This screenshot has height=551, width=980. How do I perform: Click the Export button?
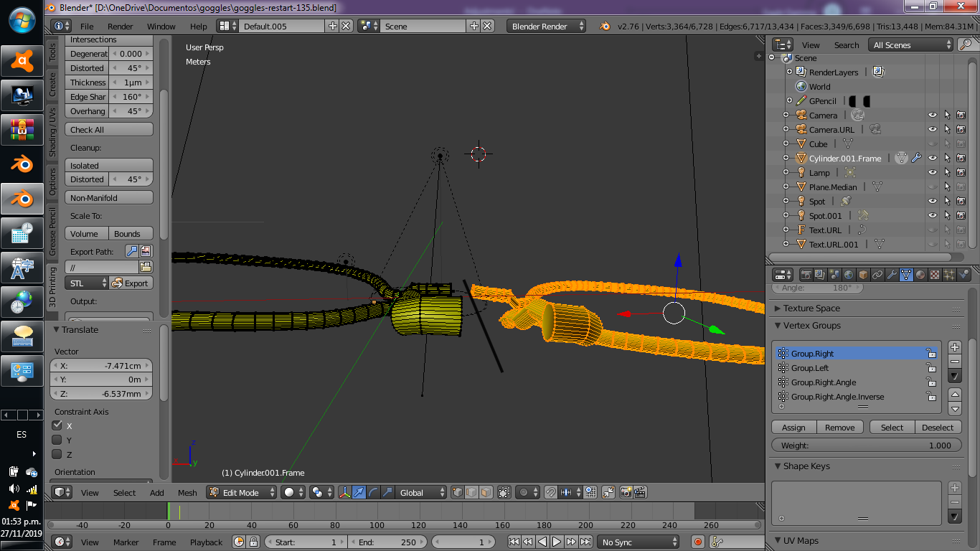(131, 283)
